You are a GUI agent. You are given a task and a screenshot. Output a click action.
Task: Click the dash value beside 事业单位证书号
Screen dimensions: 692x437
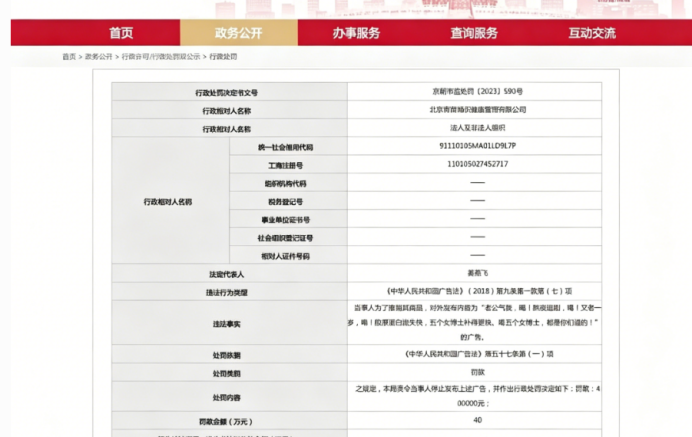point(478,218)
